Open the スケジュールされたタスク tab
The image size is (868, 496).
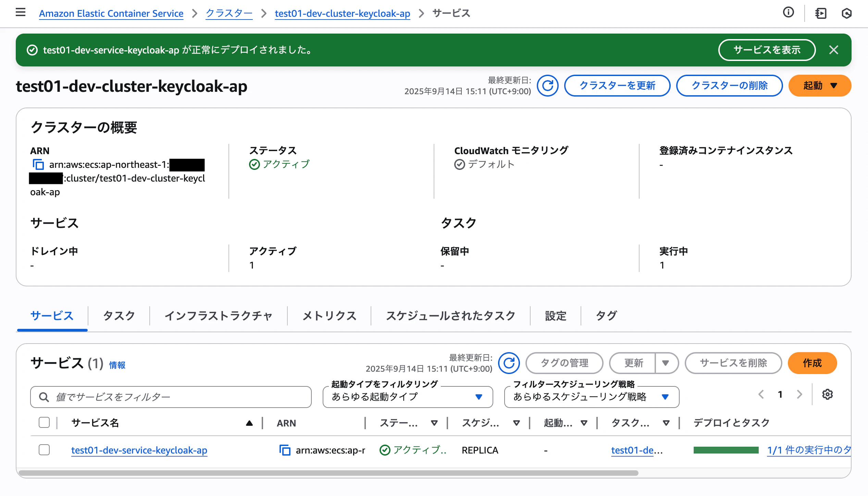point(450,315)
